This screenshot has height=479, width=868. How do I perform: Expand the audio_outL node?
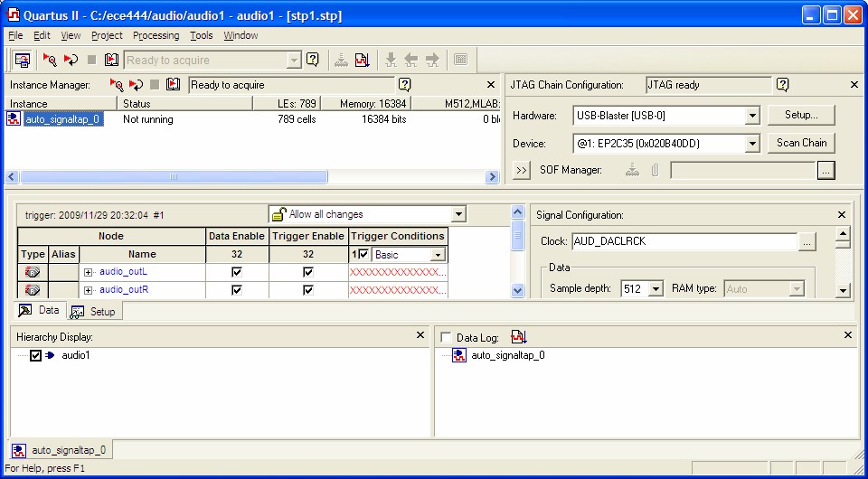(x=89, y=271)
